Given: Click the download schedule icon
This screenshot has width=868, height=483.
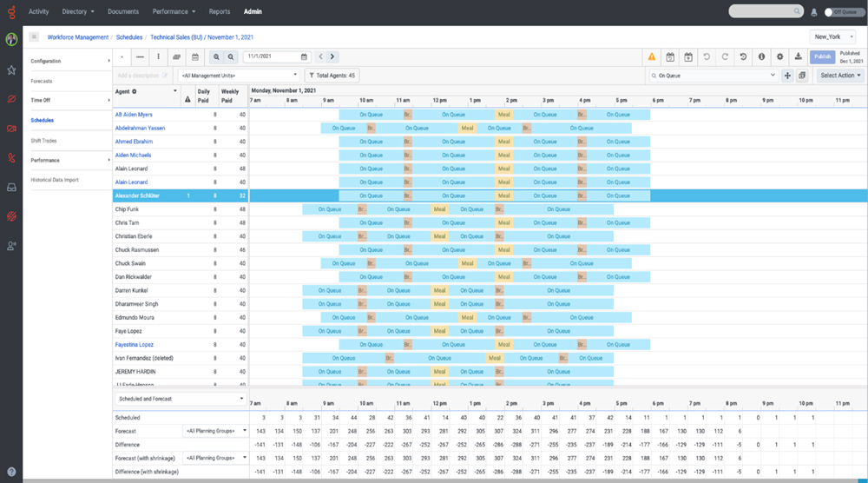Looking at the screenshot, I should click(x=798, y=56).
